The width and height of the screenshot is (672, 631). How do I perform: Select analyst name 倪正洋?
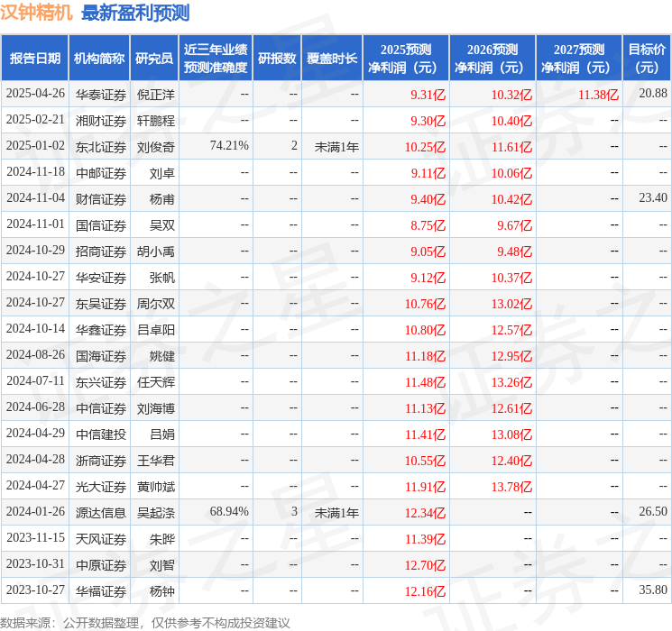tap(155, 95)
